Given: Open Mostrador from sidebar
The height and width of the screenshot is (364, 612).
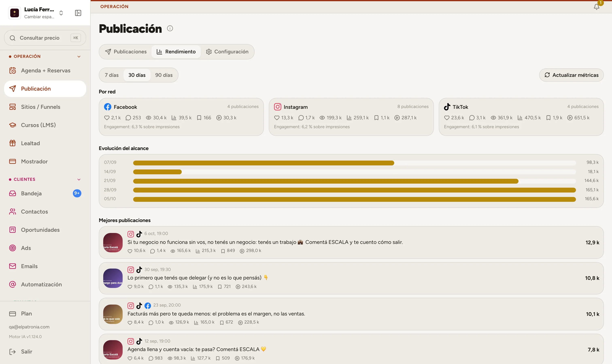Looking at the screenshot, I should (45, 161).
